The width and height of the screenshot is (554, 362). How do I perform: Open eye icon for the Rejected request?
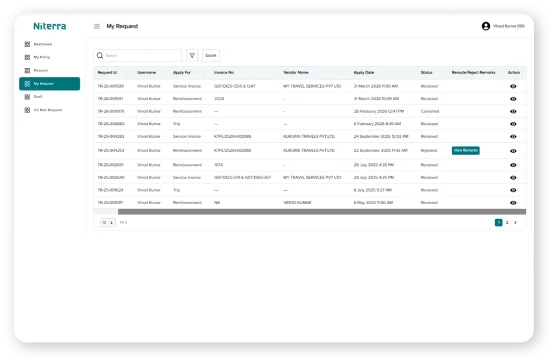pyautogui.click(x=513, y=151)
